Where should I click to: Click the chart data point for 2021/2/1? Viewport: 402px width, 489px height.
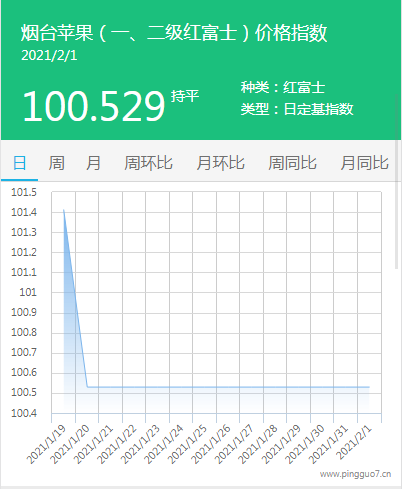pyautogui.click(x=369, y=387)
